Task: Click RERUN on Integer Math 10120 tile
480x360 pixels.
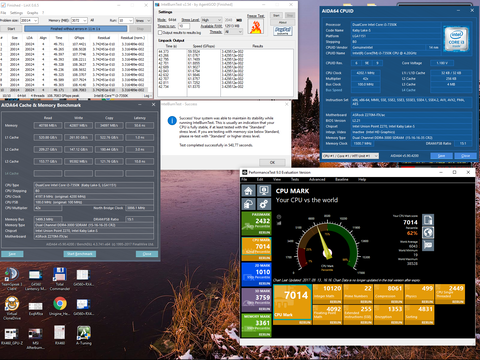Action: pyautogui.click(x=336, y=302)
